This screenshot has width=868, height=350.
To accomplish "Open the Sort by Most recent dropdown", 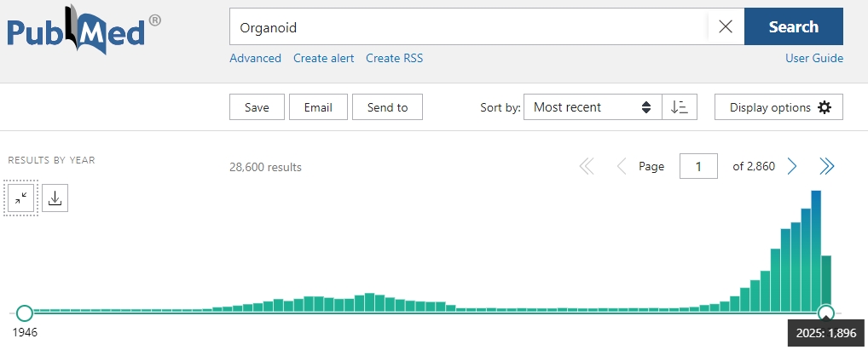I will (x=593, y=107).
